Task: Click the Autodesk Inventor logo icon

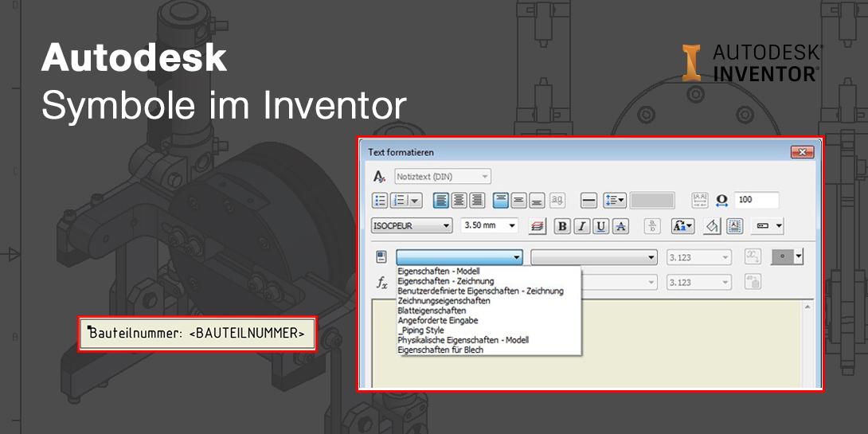Action: (x=692, y=63)
